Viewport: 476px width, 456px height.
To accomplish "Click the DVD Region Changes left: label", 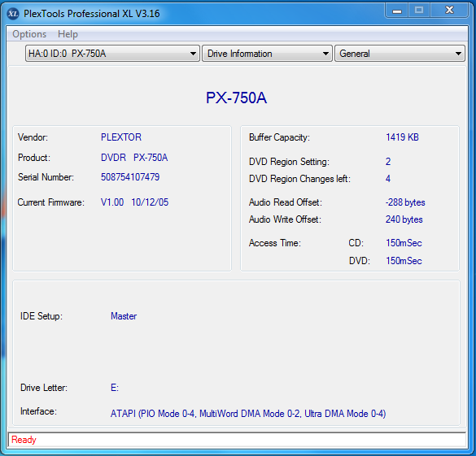I will [x=299, y=179].
